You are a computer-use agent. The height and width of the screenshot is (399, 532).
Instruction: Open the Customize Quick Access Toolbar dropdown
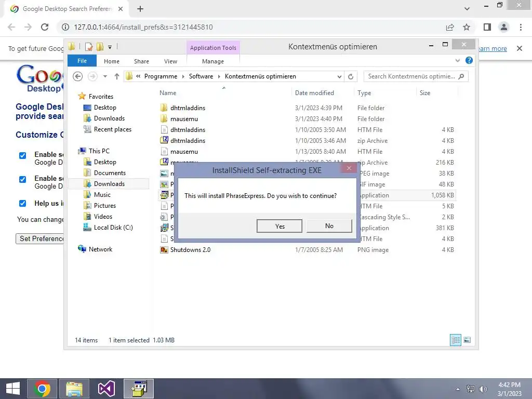coord(110,47)
